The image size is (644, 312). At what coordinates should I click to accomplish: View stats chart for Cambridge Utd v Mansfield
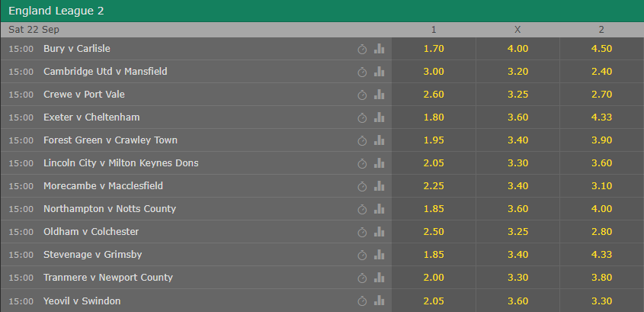(379, 72)
